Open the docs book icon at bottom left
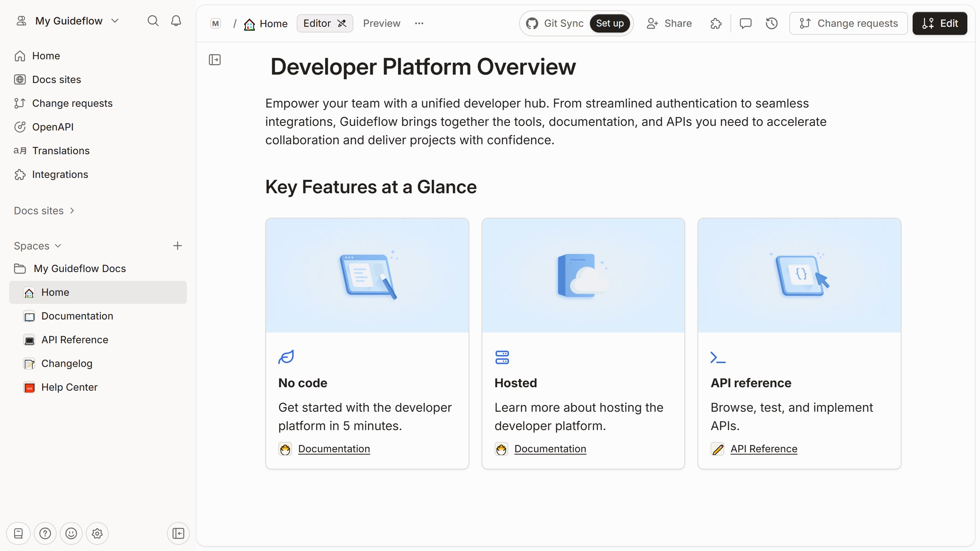The width and height of the screenshot is (980, 551). coord(18,533)
